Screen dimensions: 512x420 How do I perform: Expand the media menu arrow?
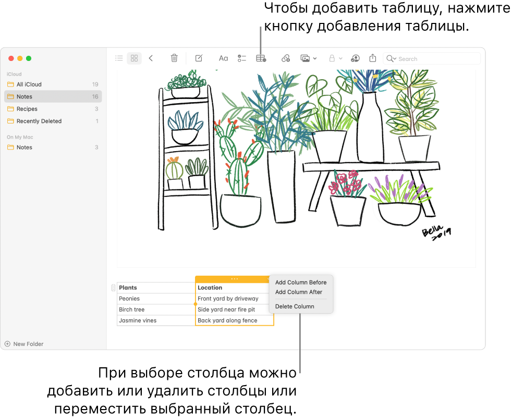315,59
